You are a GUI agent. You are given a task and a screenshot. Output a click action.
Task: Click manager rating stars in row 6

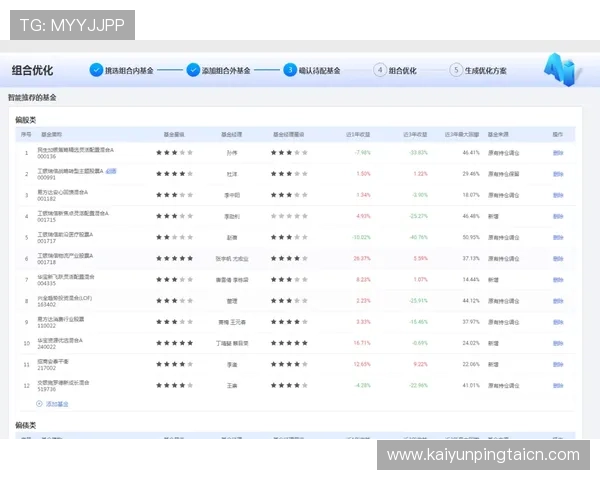coord(289,258)
